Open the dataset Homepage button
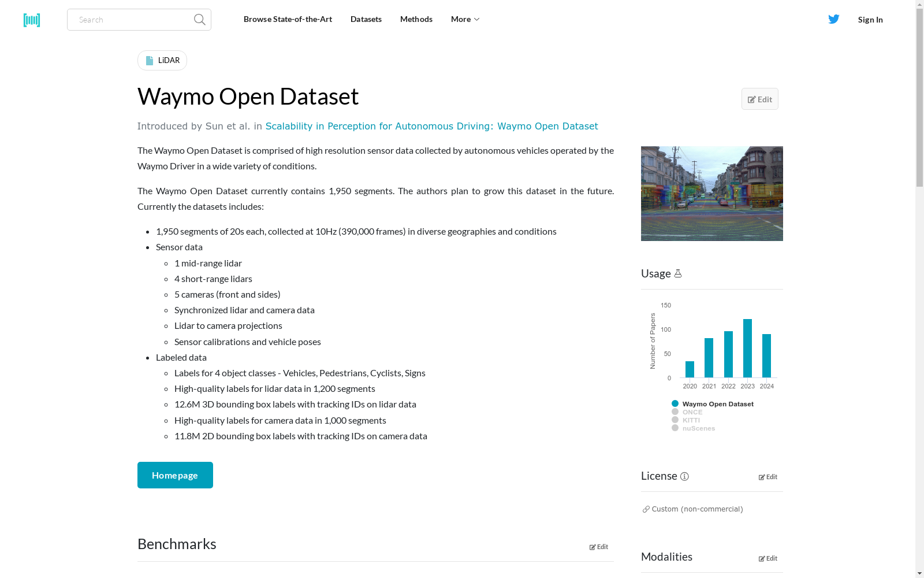 click(x=175, y=475)
